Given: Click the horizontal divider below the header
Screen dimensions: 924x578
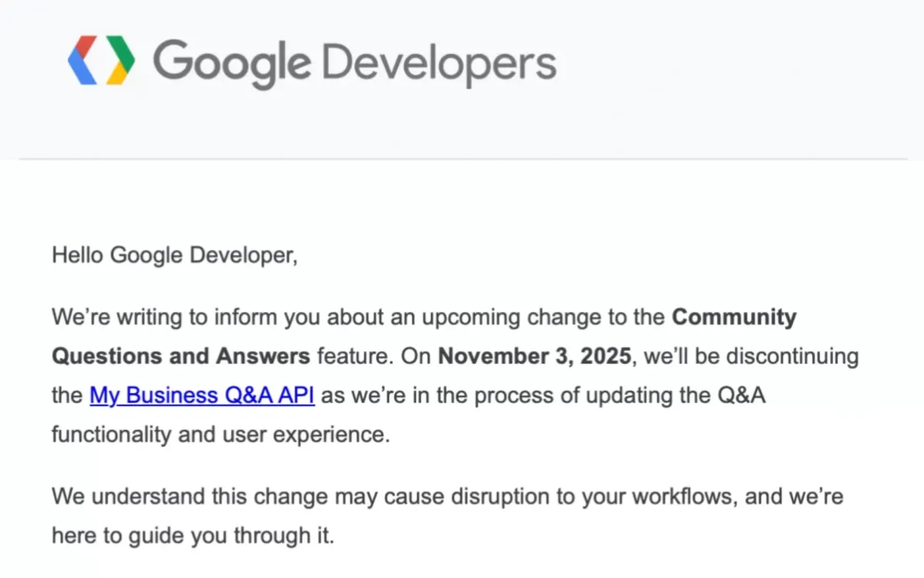Looking at the screenshot, I should click(462, 160).
